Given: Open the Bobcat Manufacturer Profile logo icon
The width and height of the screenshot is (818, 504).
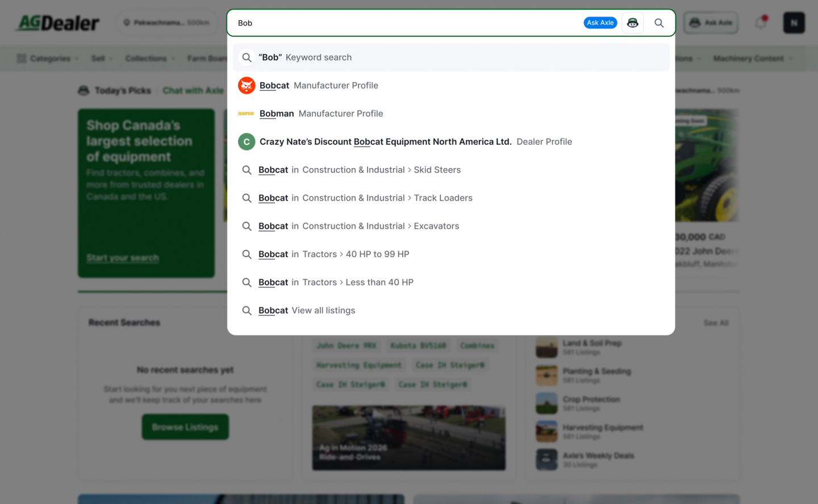Looking at the screenshot, I should click(x=247, y=86).
